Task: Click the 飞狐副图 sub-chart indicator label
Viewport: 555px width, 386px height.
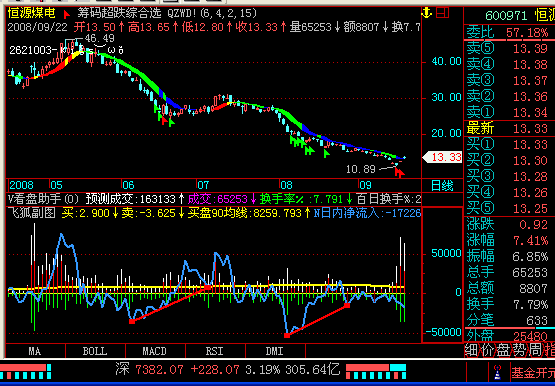Action: point(32,213)
